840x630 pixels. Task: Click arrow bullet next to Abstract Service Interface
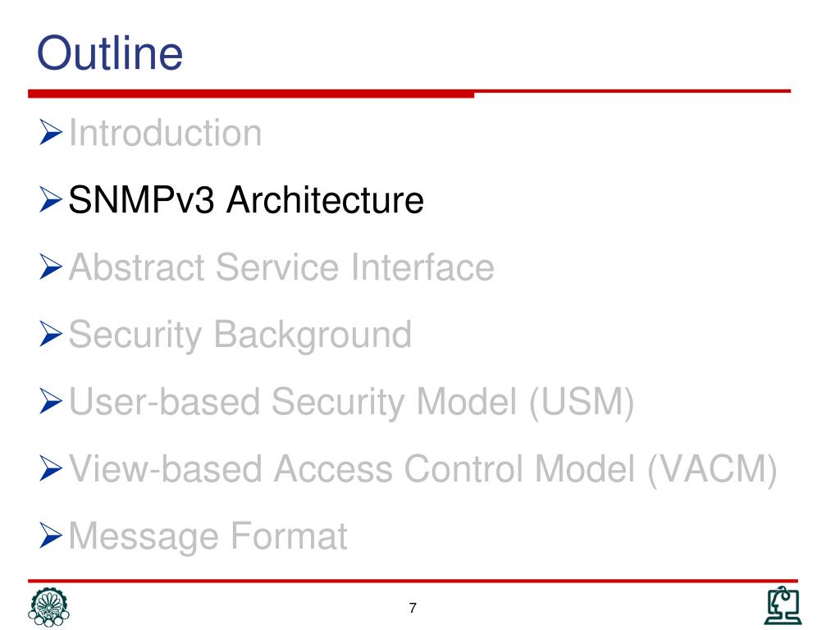[50, 267]
